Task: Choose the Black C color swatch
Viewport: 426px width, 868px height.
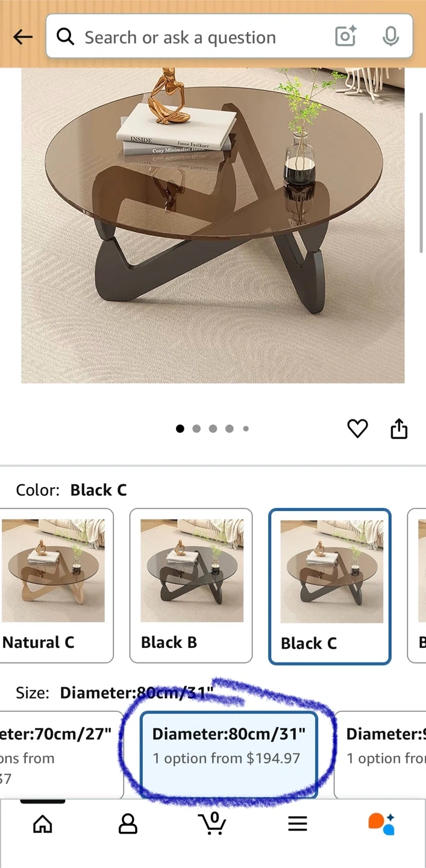Action: pyautogui.click(x=330, y=587)
